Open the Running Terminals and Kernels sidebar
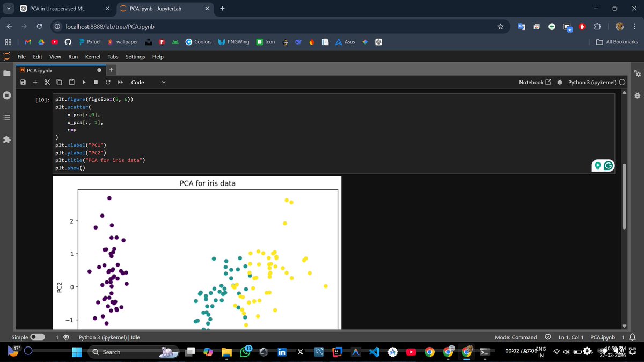 [6, 96]
